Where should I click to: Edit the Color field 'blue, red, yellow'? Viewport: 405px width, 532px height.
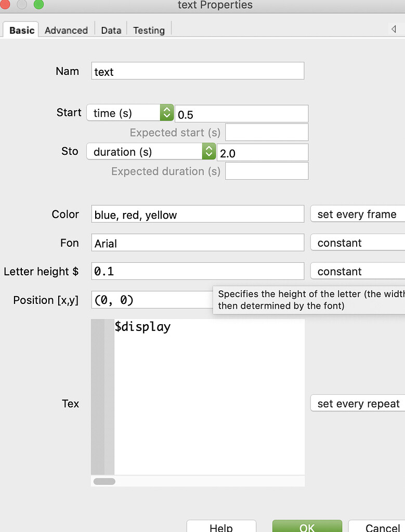198,214
